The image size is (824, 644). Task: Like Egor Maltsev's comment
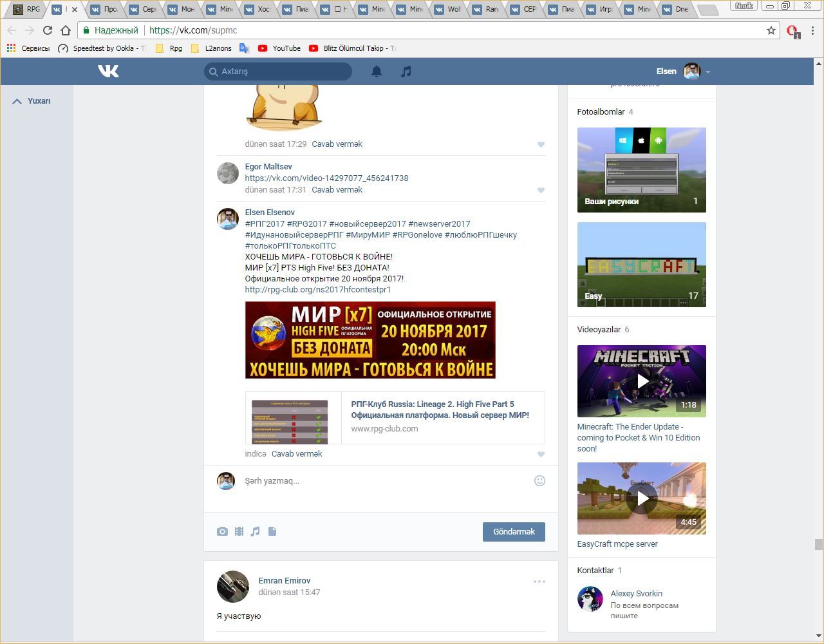(541, 190)
